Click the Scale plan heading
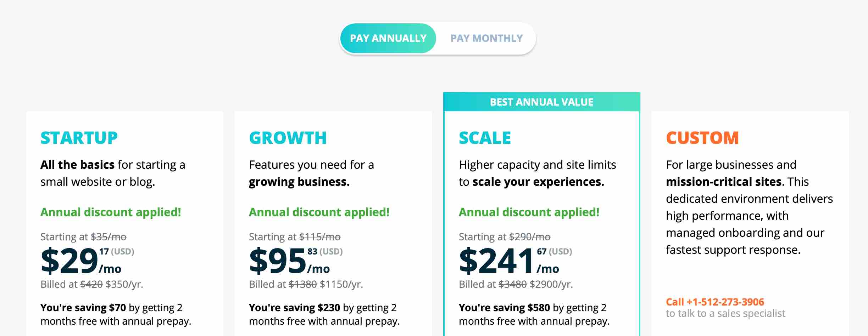The image size is (868, 336). point(485,138)
